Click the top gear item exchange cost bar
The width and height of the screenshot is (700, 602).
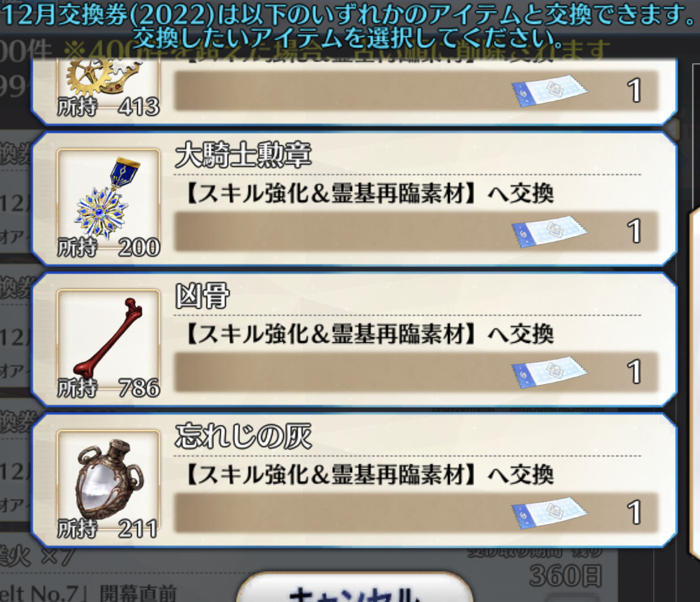click(416, 90)
